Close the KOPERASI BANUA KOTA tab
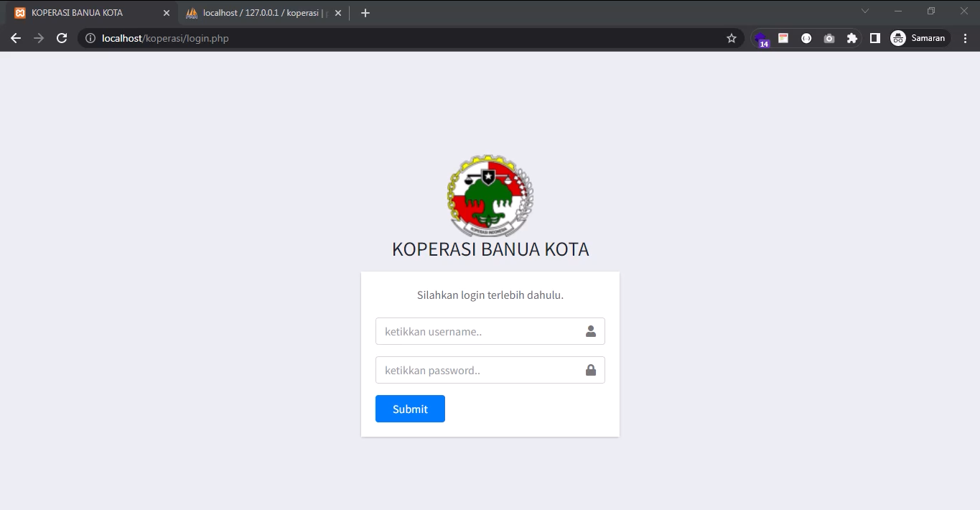The height and width of the screenshot is (510, 980). tap(167, 13)
